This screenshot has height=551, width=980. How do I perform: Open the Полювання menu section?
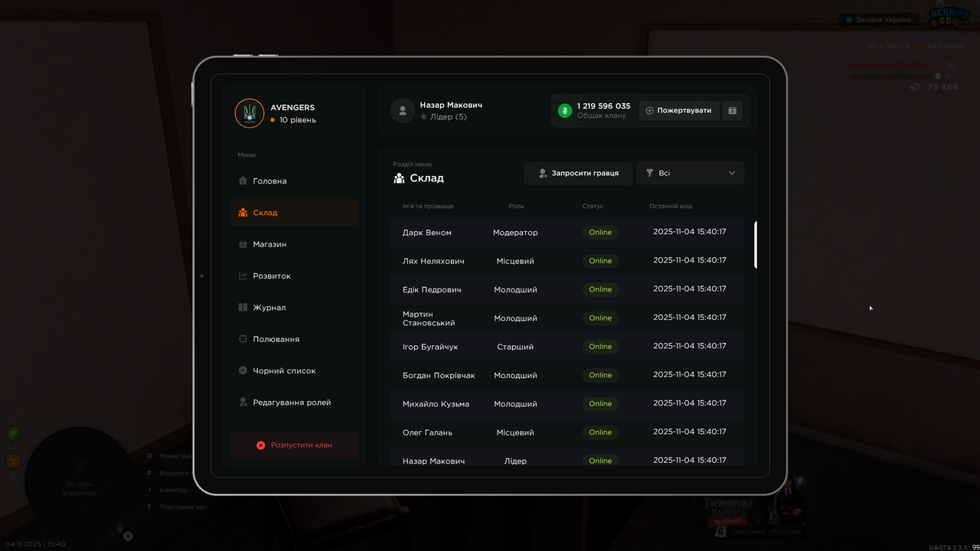294,339
